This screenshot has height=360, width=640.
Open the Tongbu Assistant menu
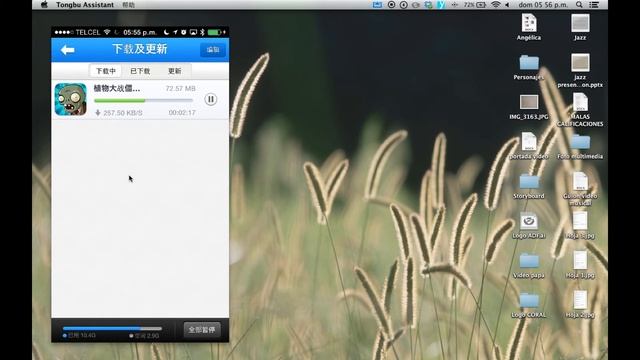[x=85, y=4]
